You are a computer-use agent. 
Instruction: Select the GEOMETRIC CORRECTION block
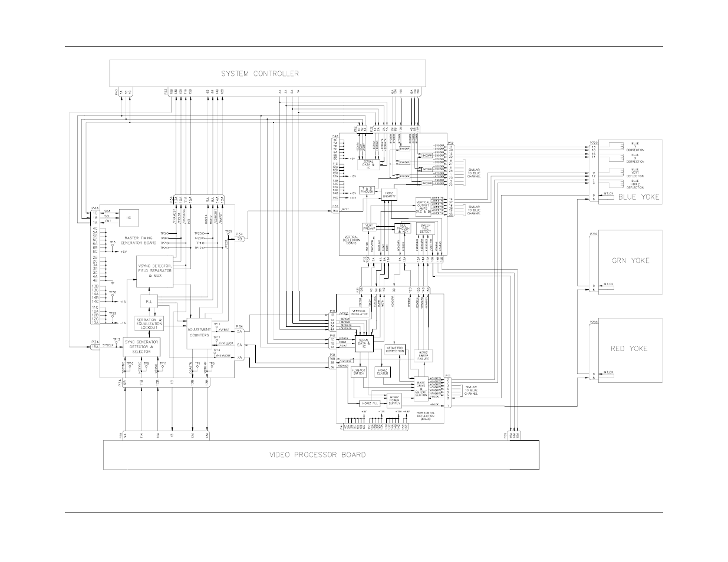(395, 349)
